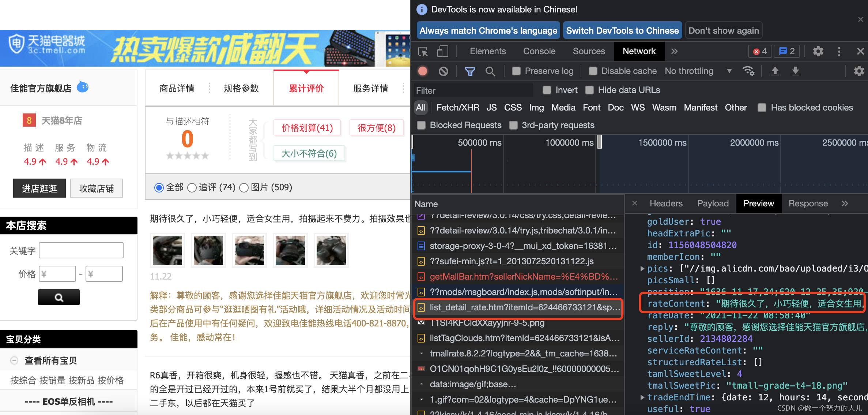Open the Response tab
Image resolution: width=868 pixels, height=415 pixels.
pyautogui.click(x=808, y=203)
